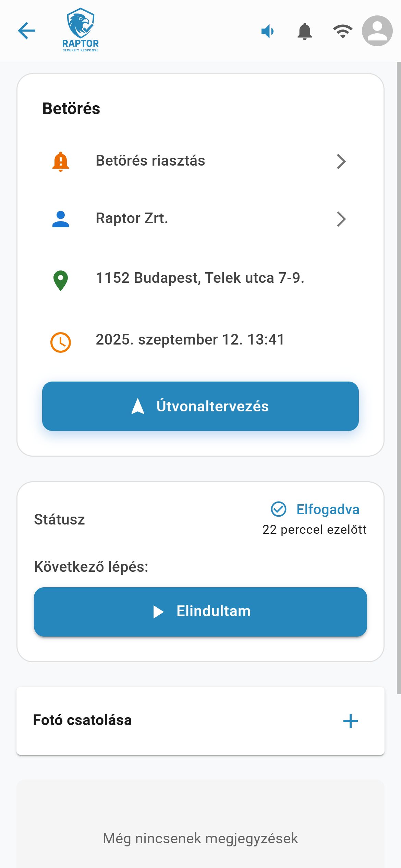Viewport: 401px width, 868px height.
Task: Expand the Betörés riasztás chevron
Action: point(341,161)
